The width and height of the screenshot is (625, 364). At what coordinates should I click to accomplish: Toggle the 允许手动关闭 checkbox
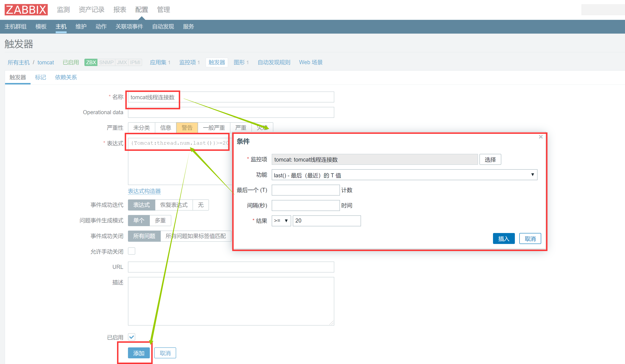[x=132, y=251]
